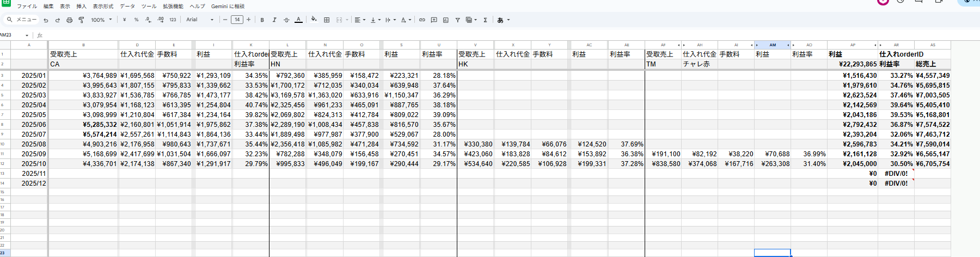Click the format as percent button
Viewport: 980px width, 257px height.
(136, 20)
